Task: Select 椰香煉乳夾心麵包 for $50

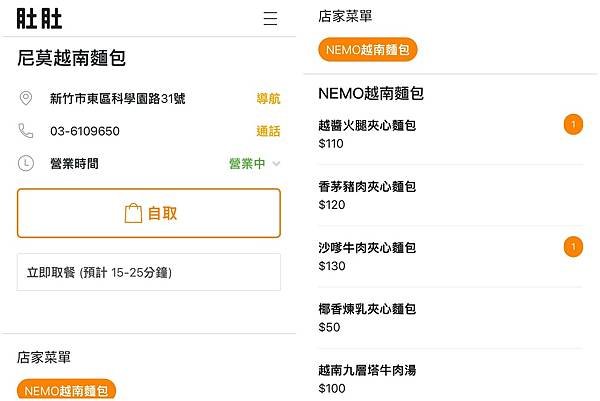Action: [x=451, y=318]
